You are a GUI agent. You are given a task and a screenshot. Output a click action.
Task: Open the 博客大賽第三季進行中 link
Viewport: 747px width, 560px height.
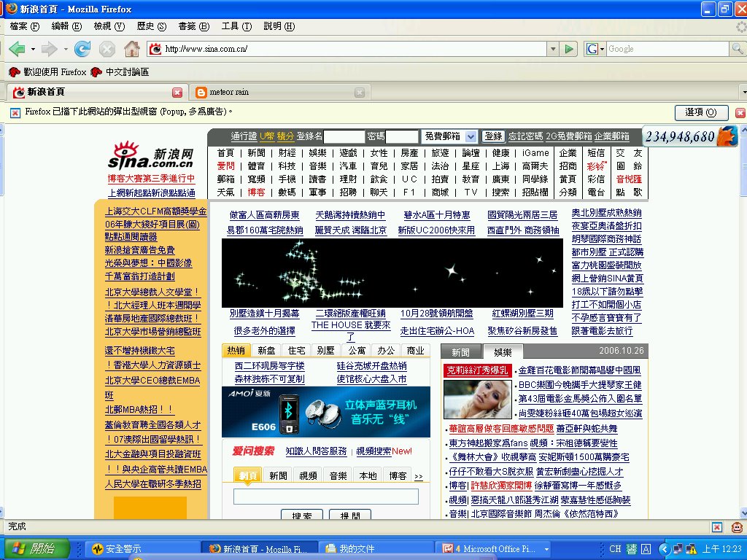click(x=152, y=179)
